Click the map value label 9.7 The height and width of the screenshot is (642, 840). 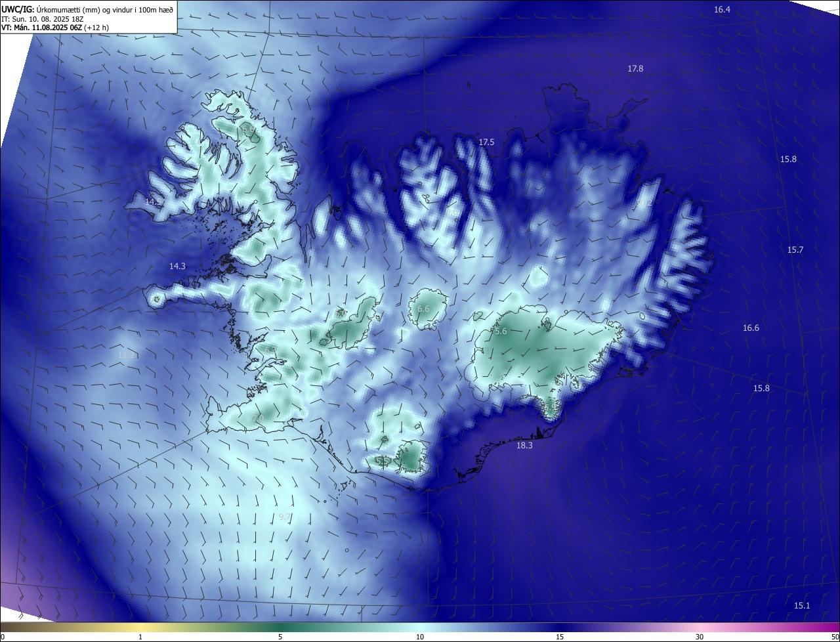click(285, 517)
